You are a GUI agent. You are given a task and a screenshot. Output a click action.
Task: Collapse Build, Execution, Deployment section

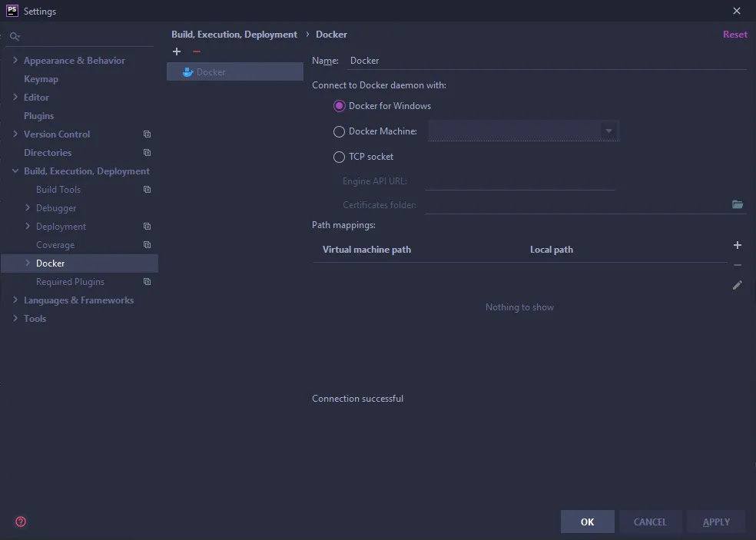pos(15,171)
